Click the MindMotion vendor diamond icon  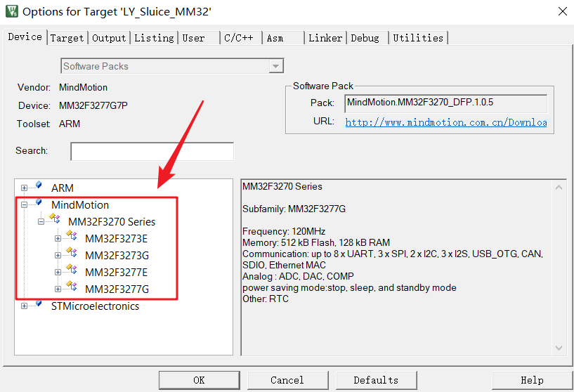pyautogui.click(x=39, y=202)
